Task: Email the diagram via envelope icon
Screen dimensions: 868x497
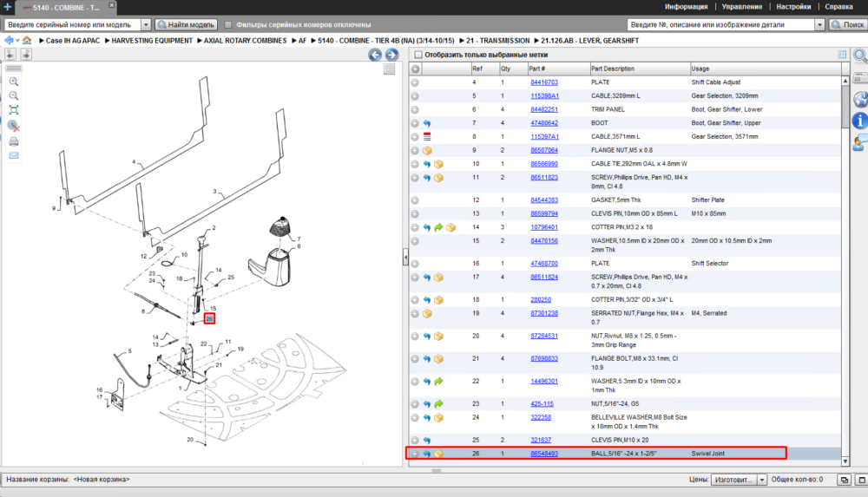Action: [14, 155]
